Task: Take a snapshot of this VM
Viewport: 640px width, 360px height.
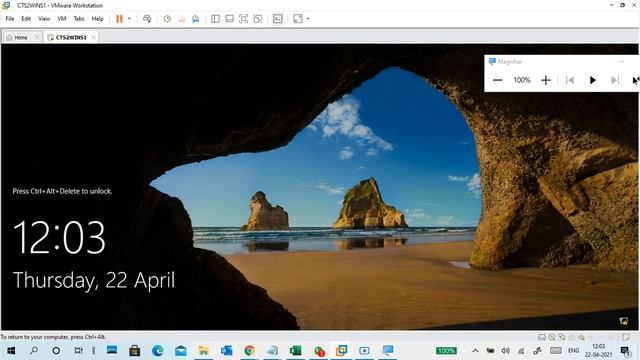Action: pyautogui.click(x=167, y=19)
